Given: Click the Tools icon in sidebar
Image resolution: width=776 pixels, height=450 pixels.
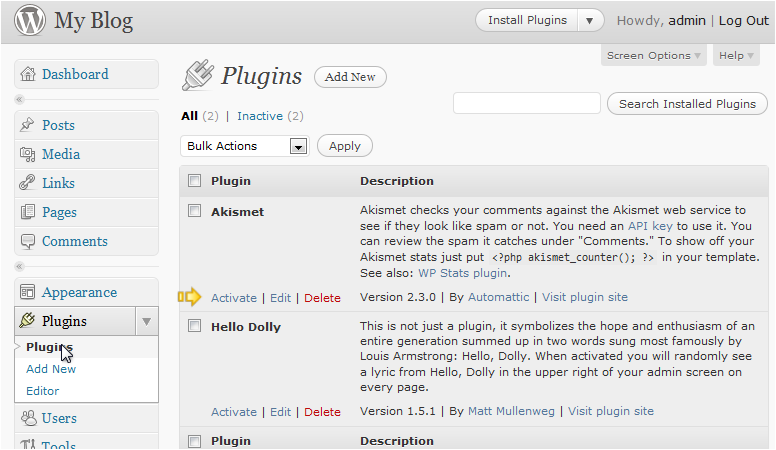Looking at the screenshot, I should coord(28,444).
